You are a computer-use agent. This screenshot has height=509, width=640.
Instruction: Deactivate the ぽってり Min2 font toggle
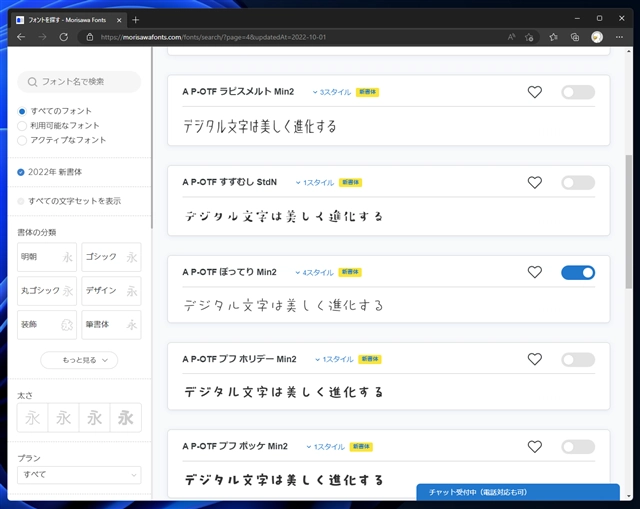578,273
